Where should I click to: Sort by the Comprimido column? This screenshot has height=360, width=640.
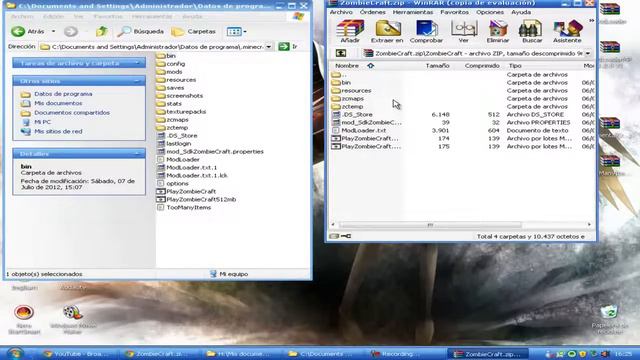(482, 66)
